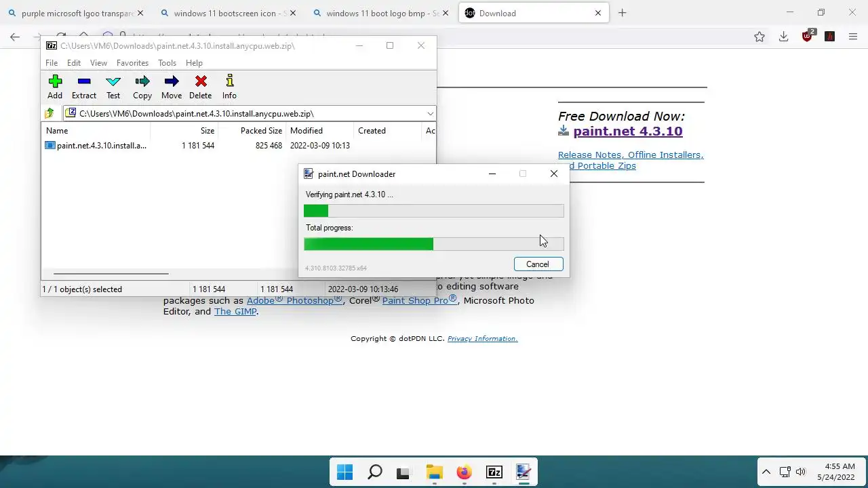
Task: Open the volume tray icon
Action: [x=801, y=472]
